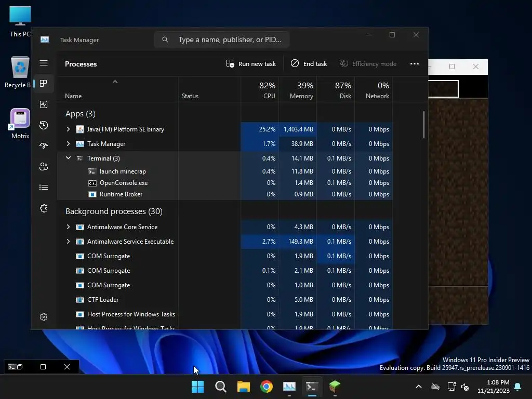Show hidden system tray icons
Screen dimensions: 532x399
pos(419,387)
